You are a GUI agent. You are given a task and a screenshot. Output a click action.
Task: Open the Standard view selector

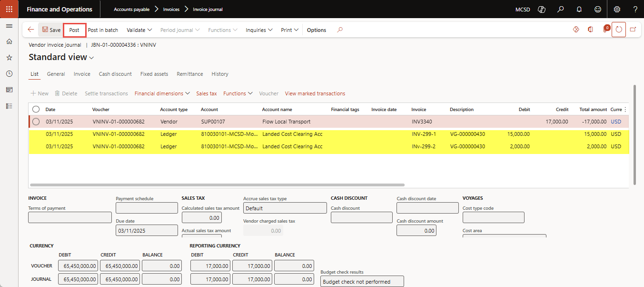pos(61,57)
